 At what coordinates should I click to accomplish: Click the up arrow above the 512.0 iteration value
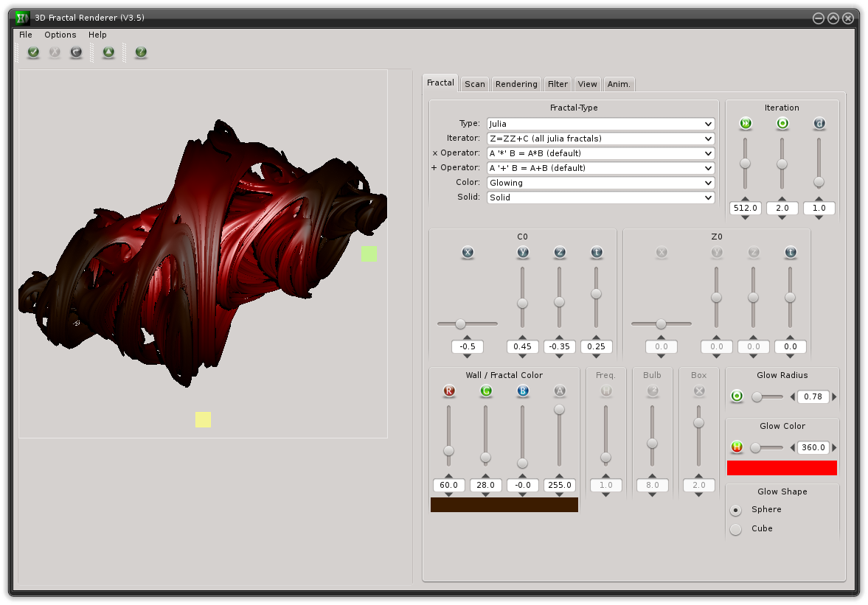(745, 199)
